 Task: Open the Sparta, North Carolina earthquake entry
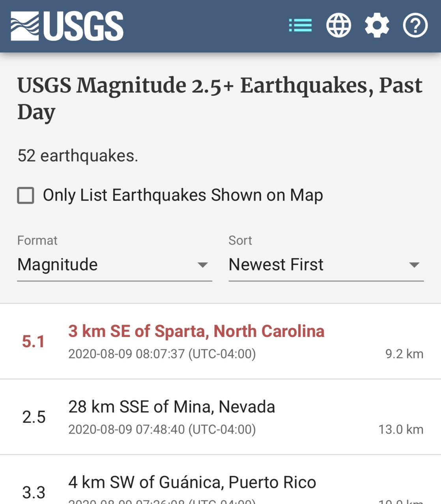220,342
